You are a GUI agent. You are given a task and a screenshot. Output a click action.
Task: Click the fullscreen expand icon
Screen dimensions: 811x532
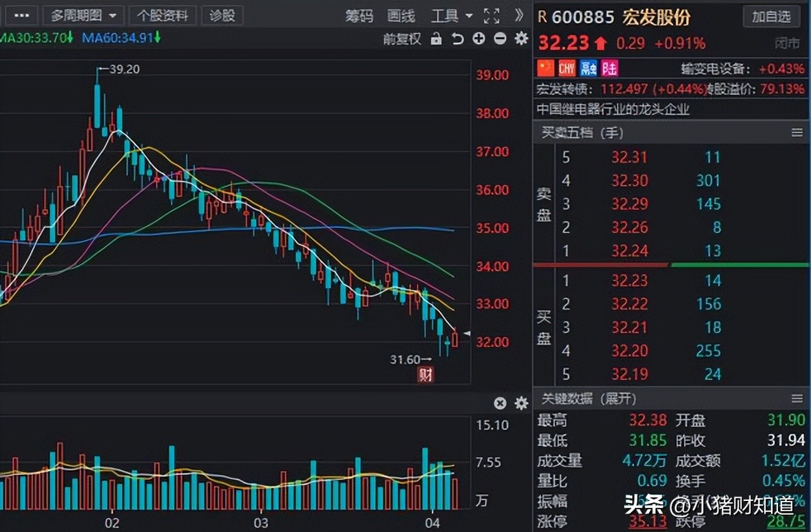coord(491,16)
